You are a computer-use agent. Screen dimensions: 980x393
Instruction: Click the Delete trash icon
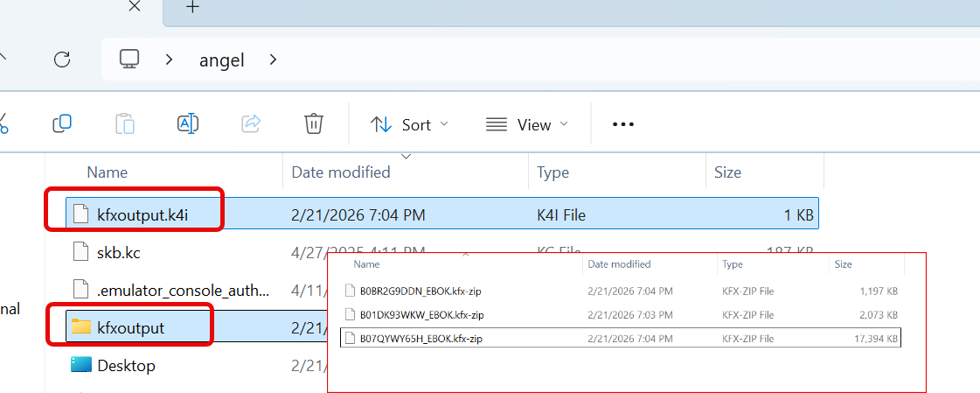point(314,124)
